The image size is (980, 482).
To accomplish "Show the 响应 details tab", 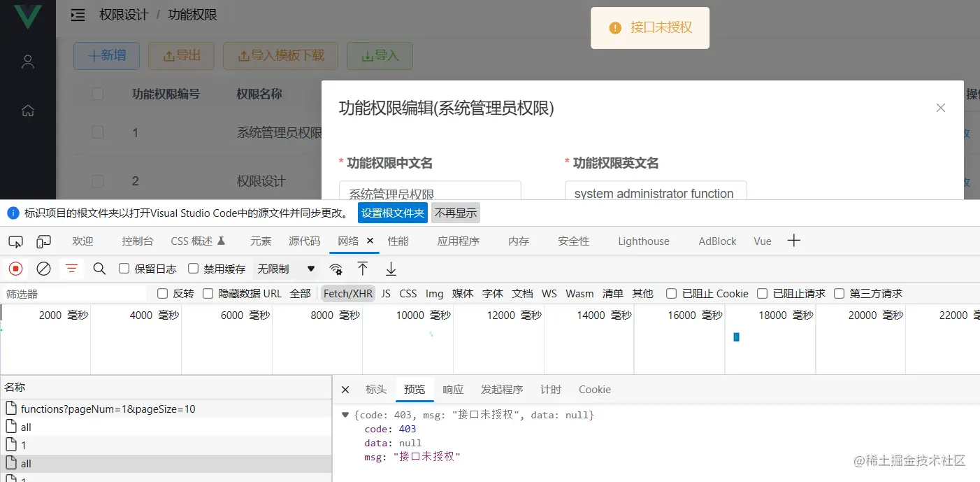I will (453, 390).
